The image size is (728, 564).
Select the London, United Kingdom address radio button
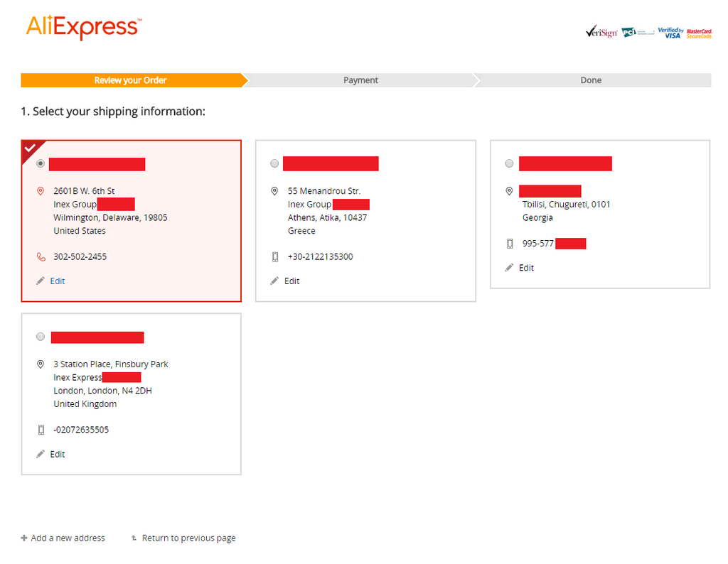pos(41,337)
